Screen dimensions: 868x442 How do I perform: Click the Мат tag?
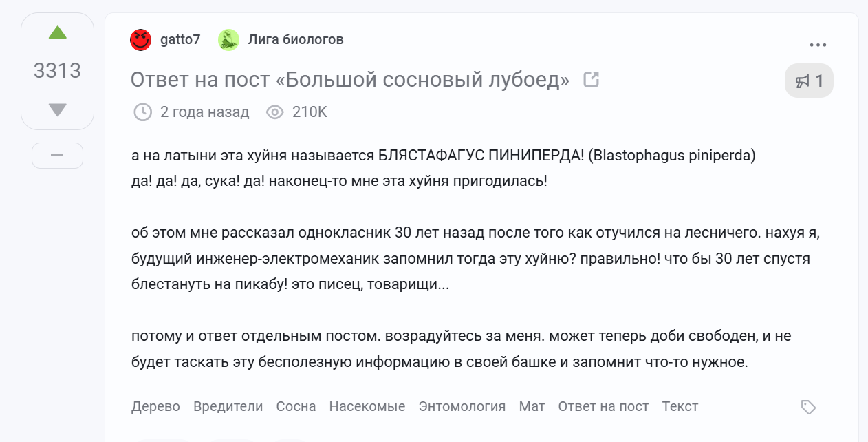532,407
